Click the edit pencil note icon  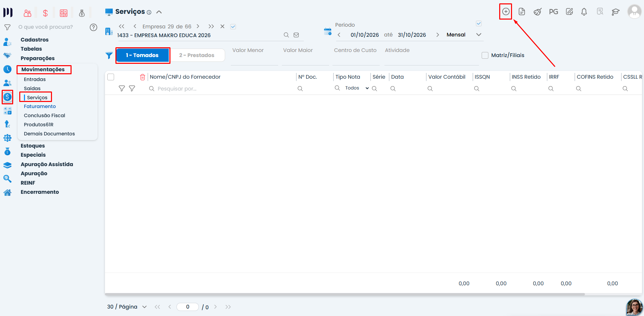coord(569,11)
